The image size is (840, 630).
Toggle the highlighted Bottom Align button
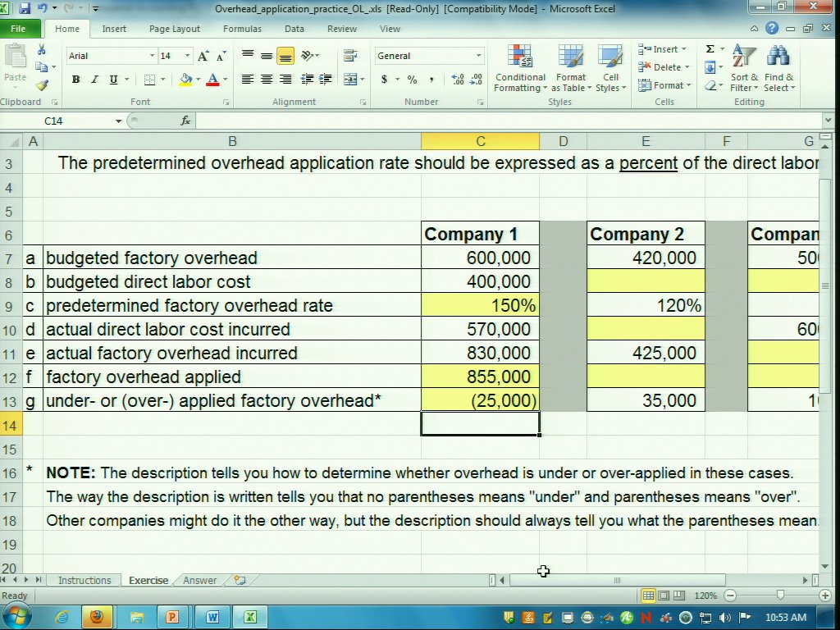(x=285, y=56)
